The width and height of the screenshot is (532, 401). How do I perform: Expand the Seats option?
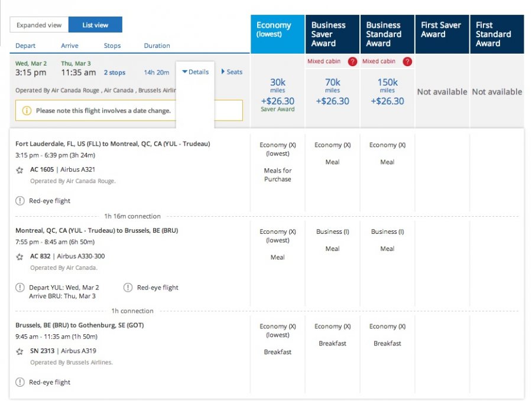pos(232,72)
